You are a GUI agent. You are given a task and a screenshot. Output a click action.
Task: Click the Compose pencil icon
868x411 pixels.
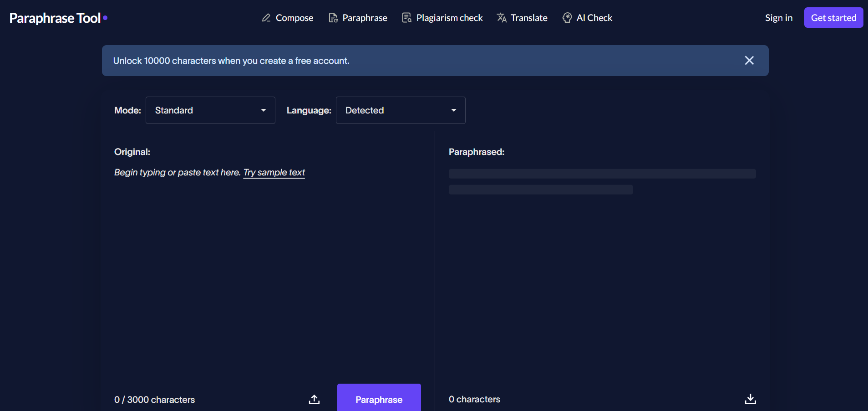(x=266, y=18)
